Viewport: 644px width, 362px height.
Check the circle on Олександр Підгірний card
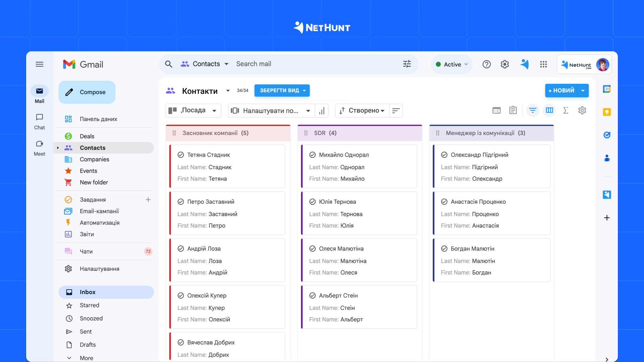[444, 155]
